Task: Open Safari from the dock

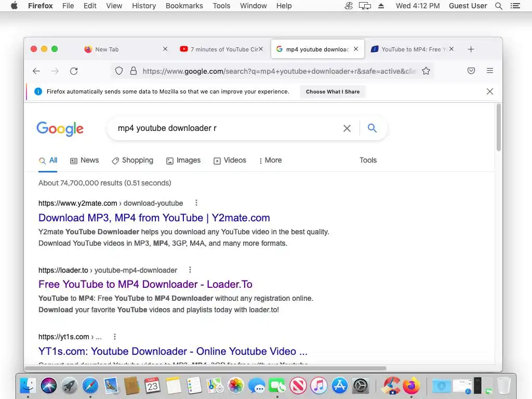Action: [x=90, y=386]
